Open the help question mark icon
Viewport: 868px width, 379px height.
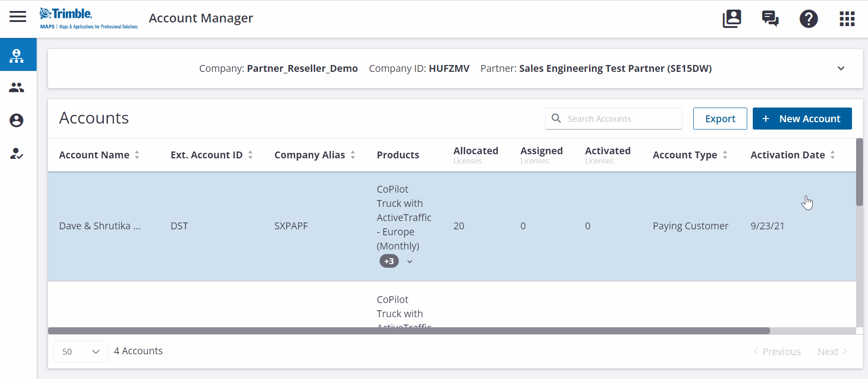809,19
